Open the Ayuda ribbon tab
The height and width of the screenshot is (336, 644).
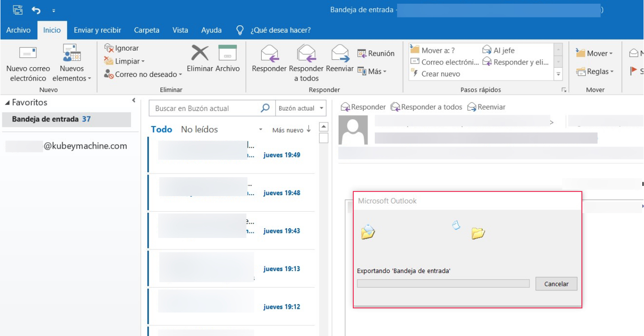[x=212, y=30]
